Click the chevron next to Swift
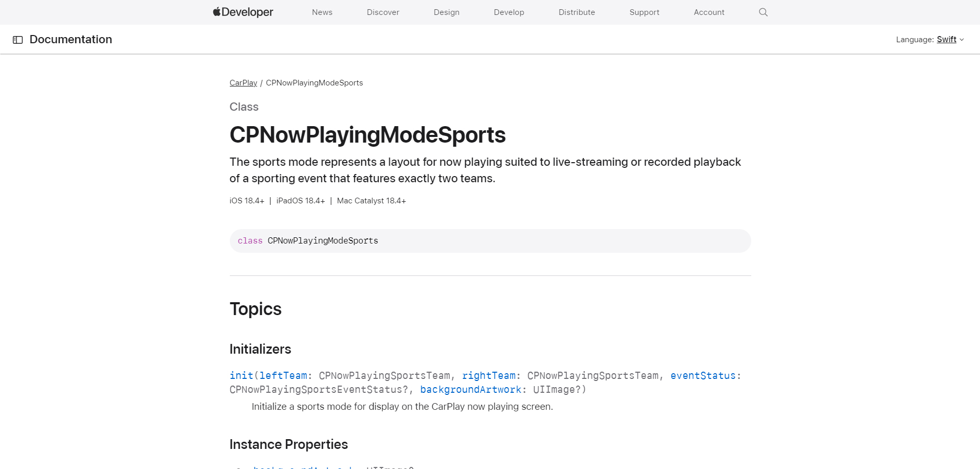 tap(962, 39)
